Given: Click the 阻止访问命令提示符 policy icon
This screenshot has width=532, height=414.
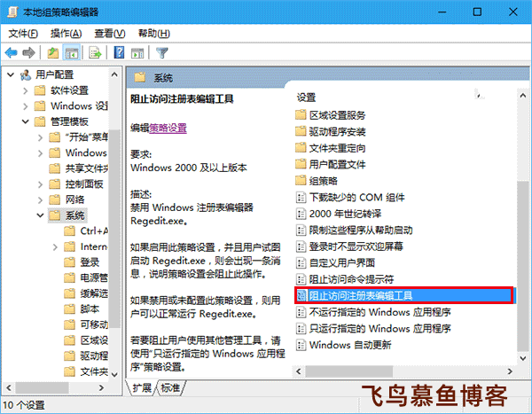Looking at the screenshot, I should 301,279.
